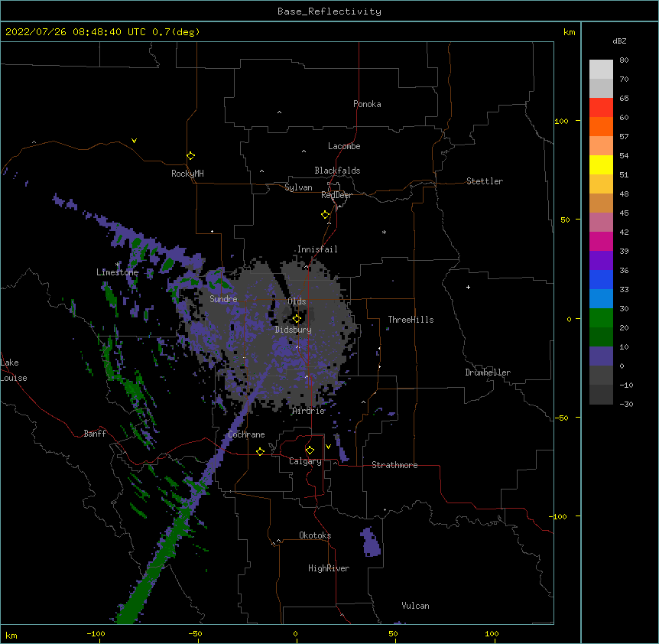Click the HighRiver city label

329,568
